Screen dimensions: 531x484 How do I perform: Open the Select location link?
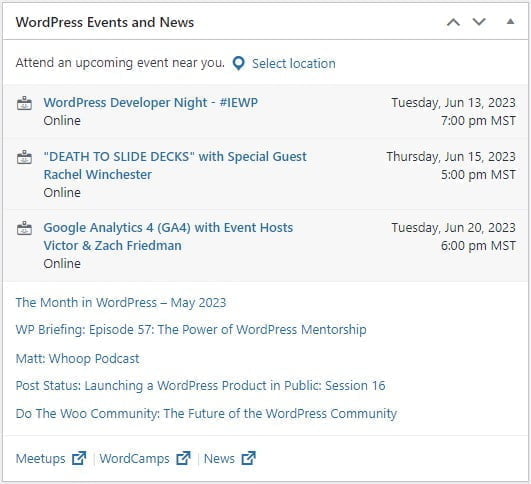tap(294, 64)
